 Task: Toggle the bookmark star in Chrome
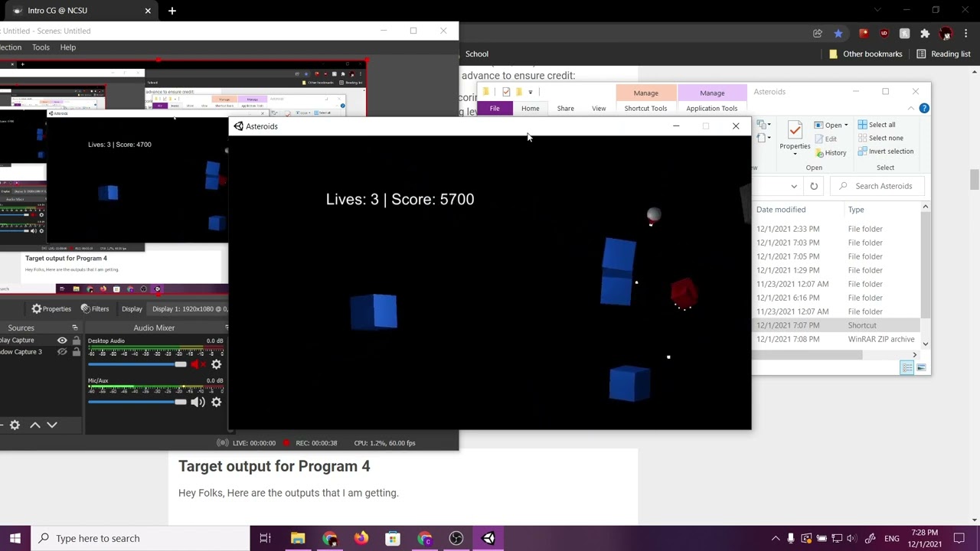838,34
